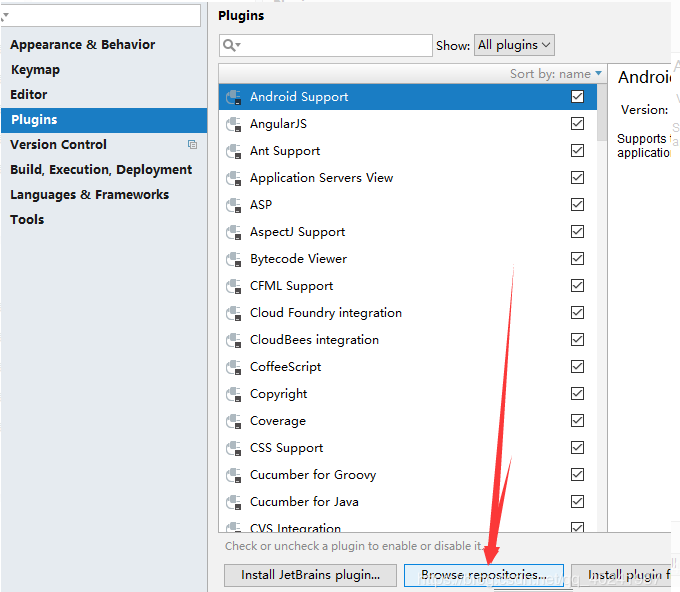This screenshot has width=680, height=592.
Task: Click the AspectJ Support plugin icon
Action: coord(234,232)
